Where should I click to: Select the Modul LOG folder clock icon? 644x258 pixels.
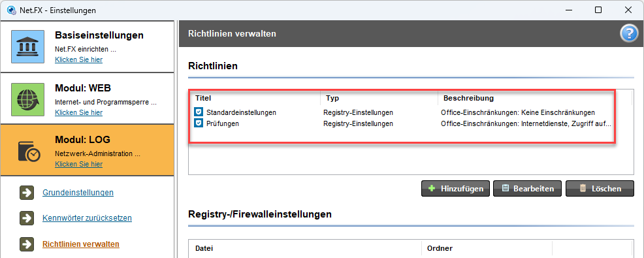coord(29,152)
